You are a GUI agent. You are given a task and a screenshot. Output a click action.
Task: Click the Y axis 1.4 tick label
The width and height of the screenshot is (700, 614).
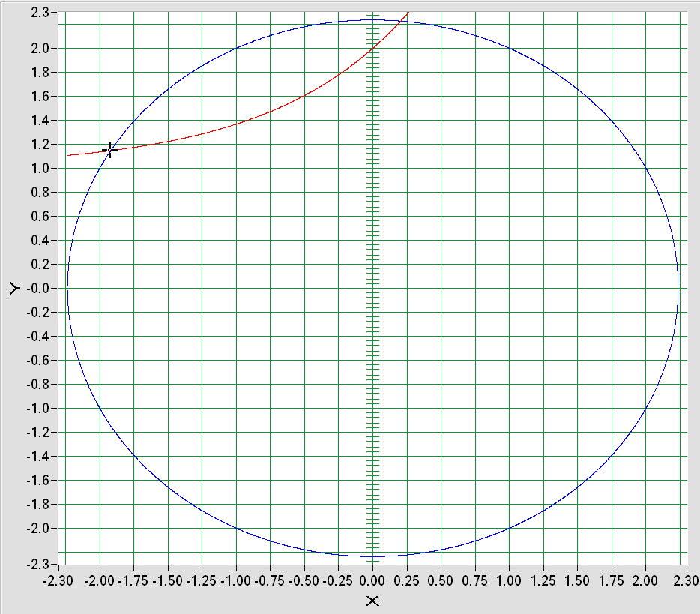point(40,121)
